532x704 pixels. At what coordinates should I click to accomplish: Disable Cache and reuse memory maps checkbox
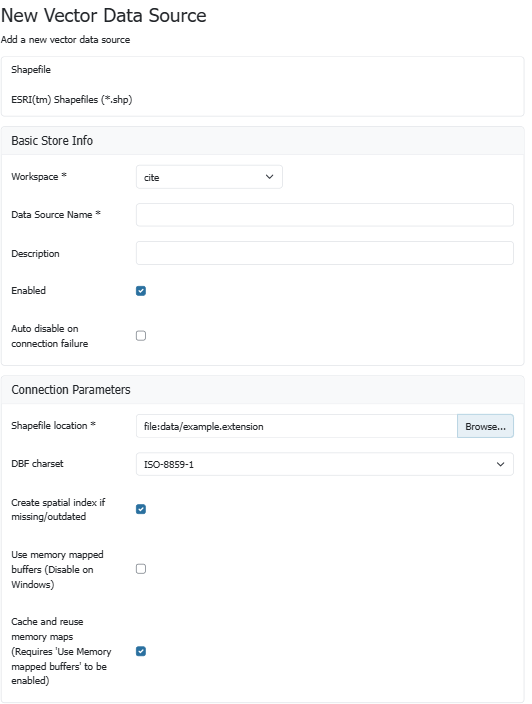[x=141, y=651]
